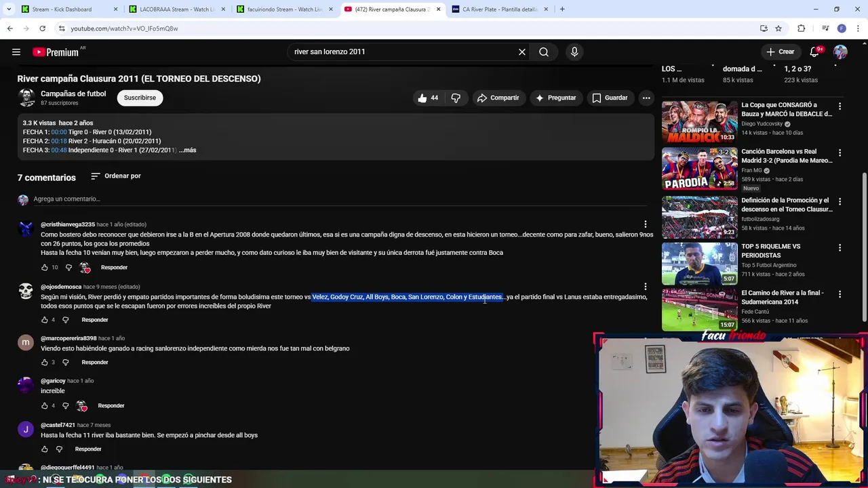
Task: Open the La Copa que CONSAGRÓ thumbnail
Action: pos(699,122)
